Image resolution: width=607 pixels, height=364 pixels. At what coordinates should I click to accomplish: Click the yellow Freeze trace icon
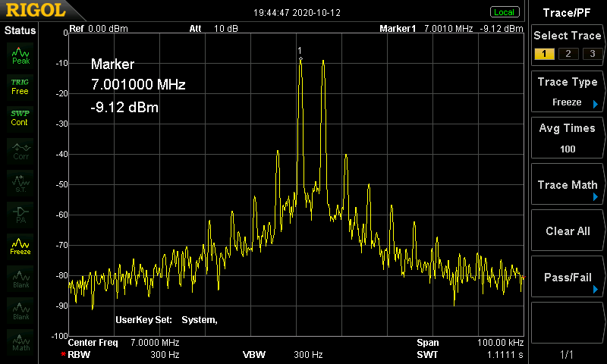click(20, 246)
